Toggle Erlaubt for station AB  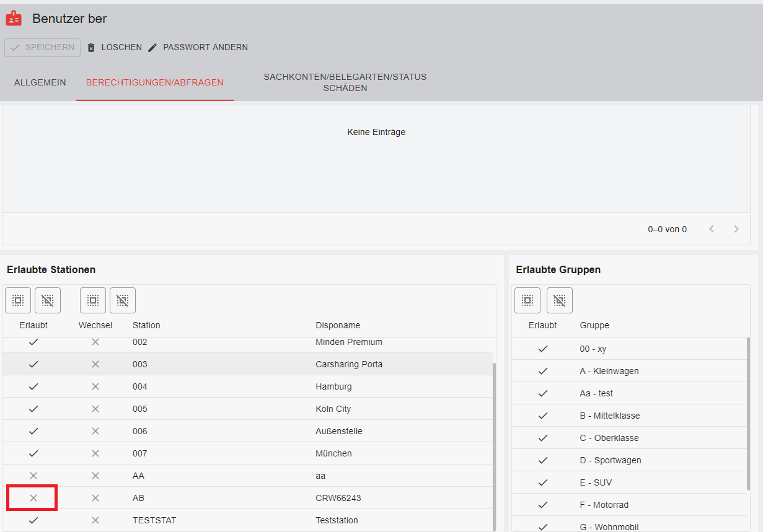pyautogui.click(x=33, y=498)
